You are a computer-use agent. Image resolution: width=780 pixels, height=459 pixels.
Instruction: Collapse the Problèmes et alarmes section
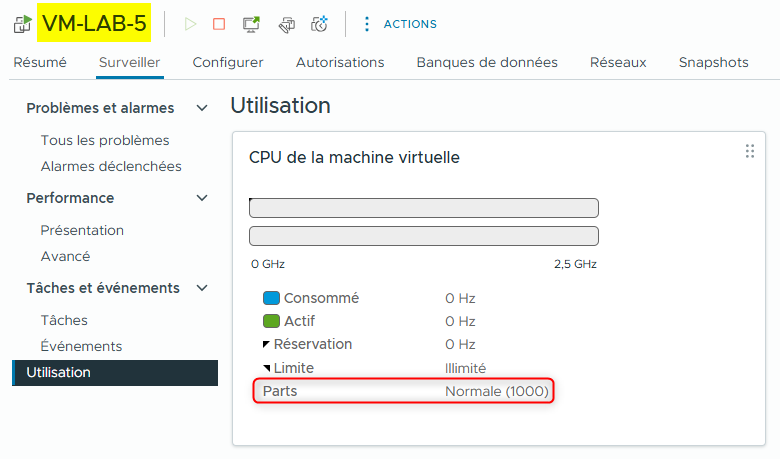(x=202, y=108)
